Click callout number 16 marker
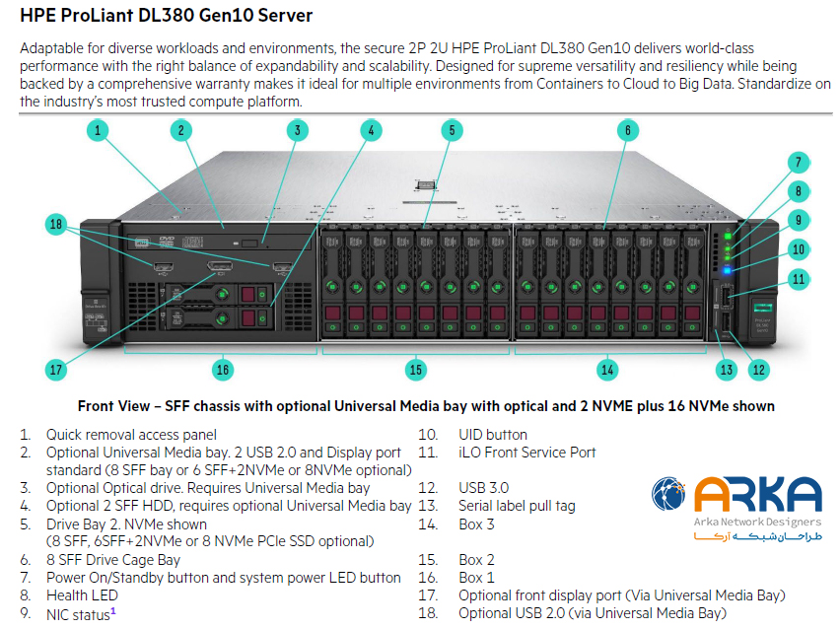Screen dimensions: 840x629 223,370
